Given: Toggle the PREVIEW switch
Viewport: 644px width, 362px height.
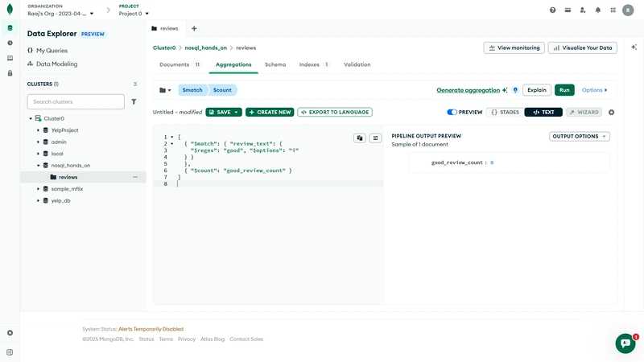Looking at the screenshot, I should (x=452, y=112).
